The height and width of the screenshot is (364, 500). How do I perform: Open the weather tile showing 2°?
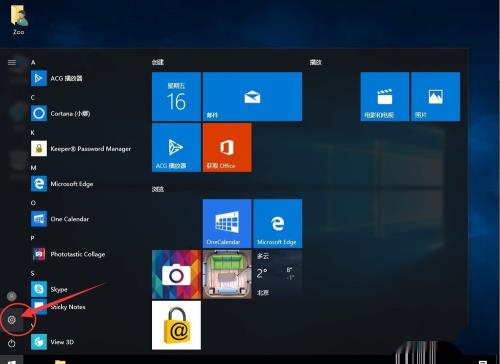278,274
